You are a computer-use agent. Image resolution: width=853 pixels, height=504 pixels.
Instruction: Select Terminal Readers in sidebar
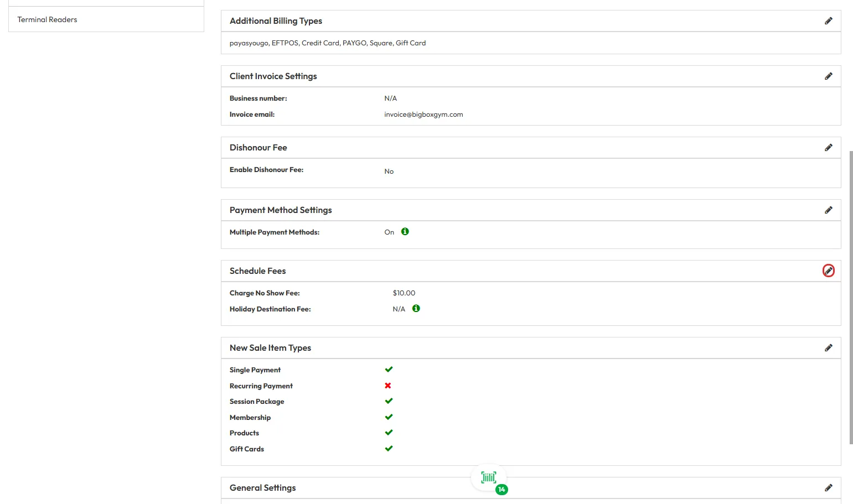48,20
